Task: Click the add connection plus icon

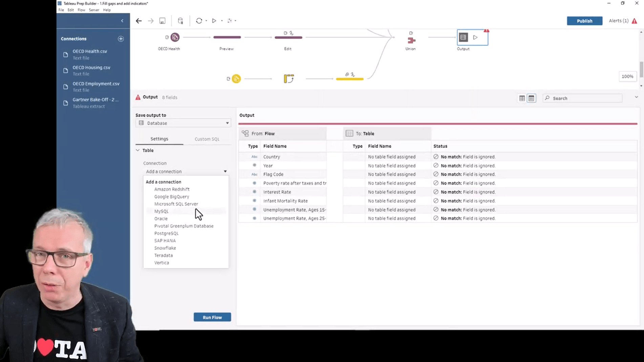Action: click(x=121, y=39)
